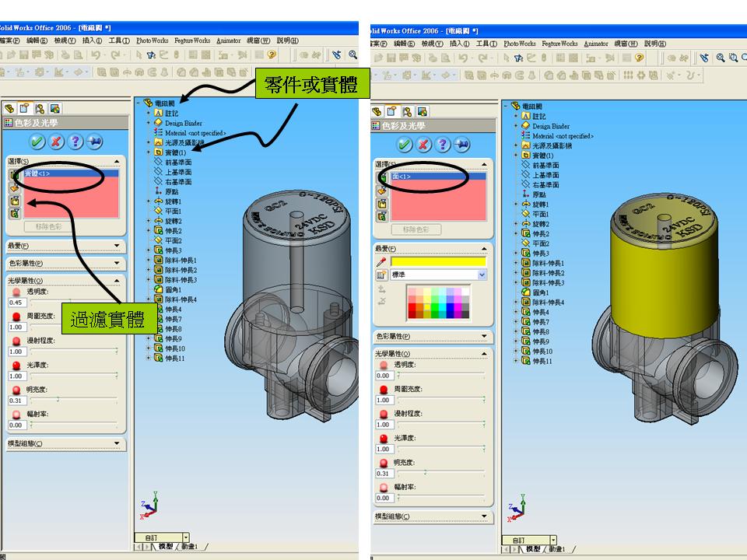Screen dimensions: 747x560
Task: Cancel with red X in right window
Action: [x=423, y=145]
